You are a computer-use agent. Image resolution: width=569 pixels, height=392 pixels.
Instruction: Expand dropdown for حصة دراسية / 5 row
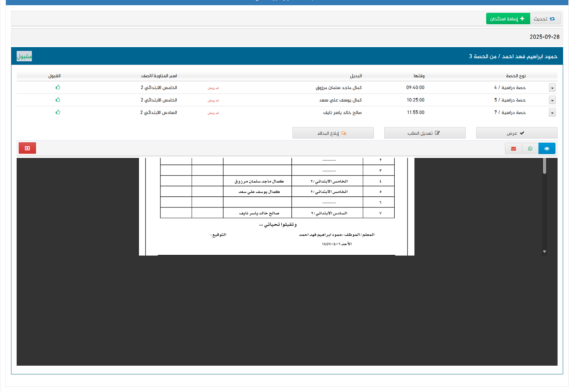pyautogui.click(x=552, y=100)
